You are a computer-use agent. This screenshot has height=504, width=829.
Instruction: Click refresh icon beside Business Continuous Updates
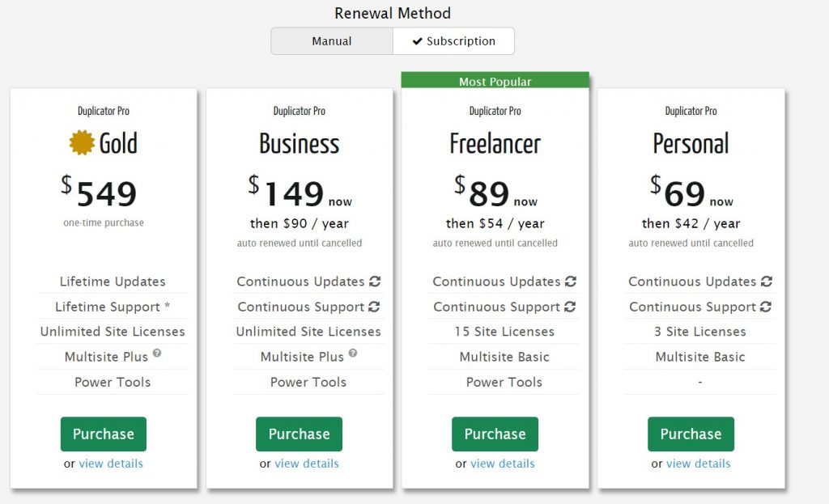pyautogui.click(x=375, y=282)
